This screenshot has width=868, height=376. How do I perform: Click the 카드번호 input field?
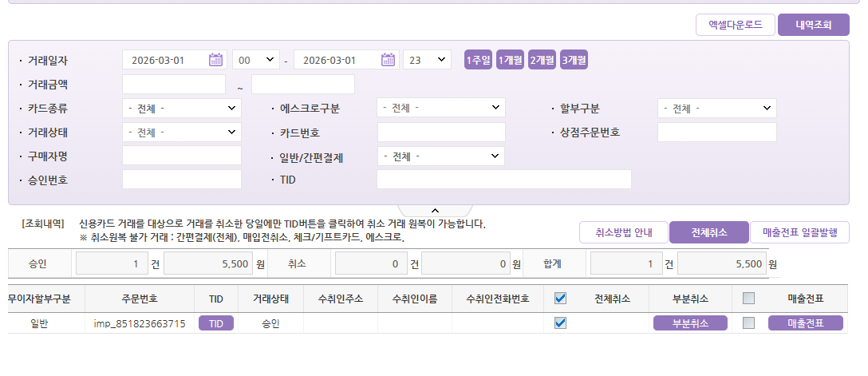(x=440, y=132)
